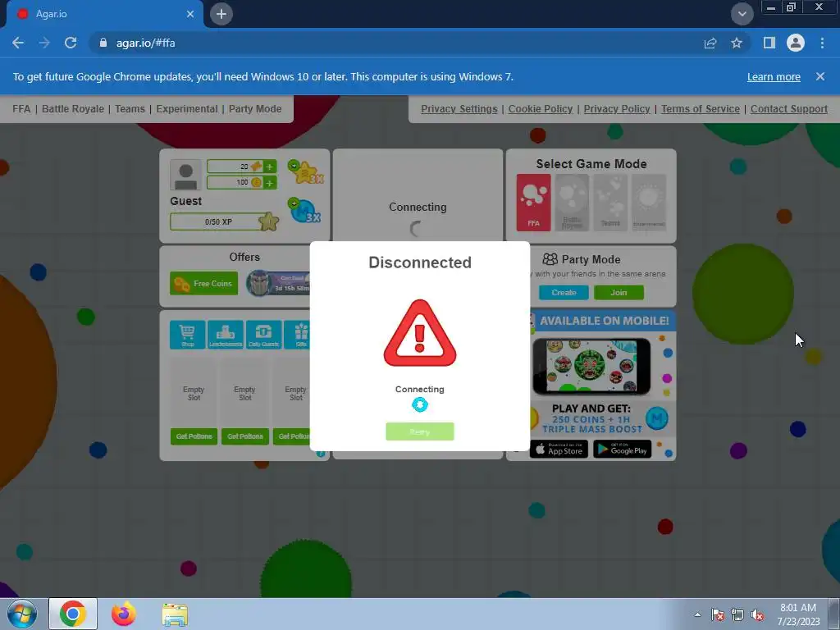Click the Free Coins button
The image size is (840, 630).
(203, 283)
